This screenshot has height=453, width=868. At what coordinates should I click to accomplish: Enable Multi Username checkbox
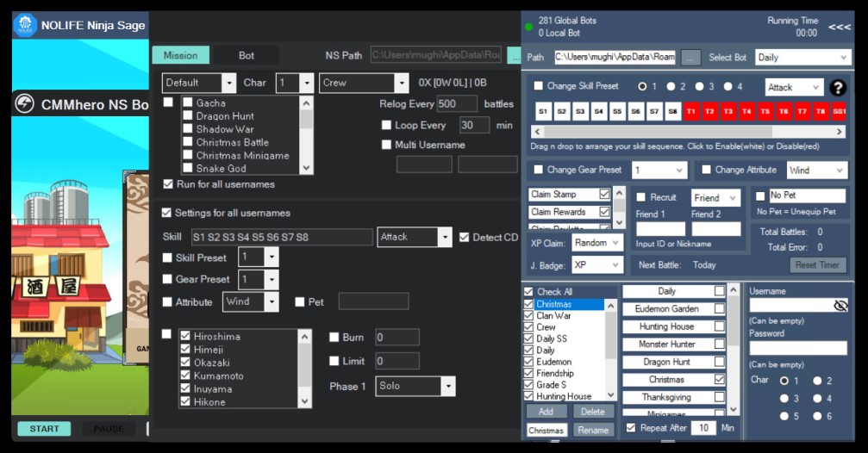point(386,145)
